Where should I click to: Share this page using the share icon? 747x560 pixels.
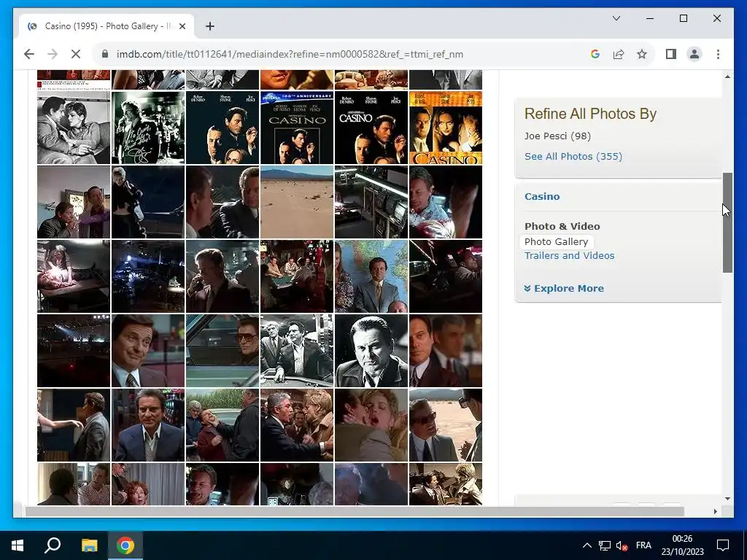(x=619, y=54)
